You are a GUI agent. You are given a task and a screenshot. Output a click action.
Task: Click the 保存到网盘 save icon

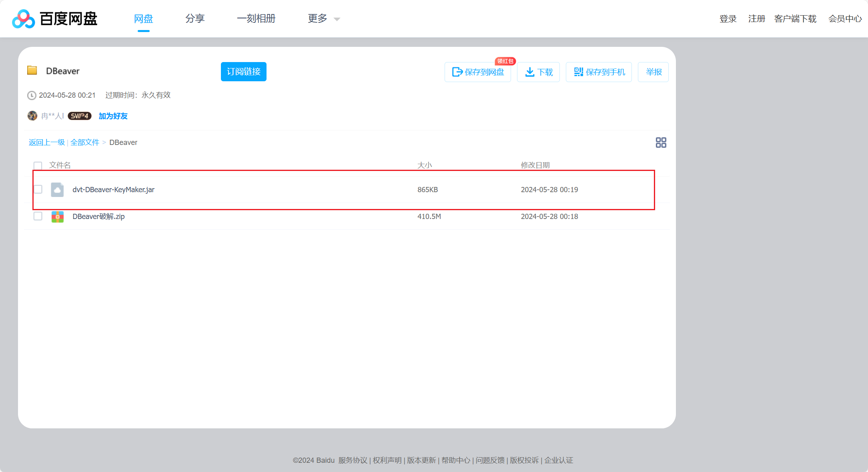[457, 72]
